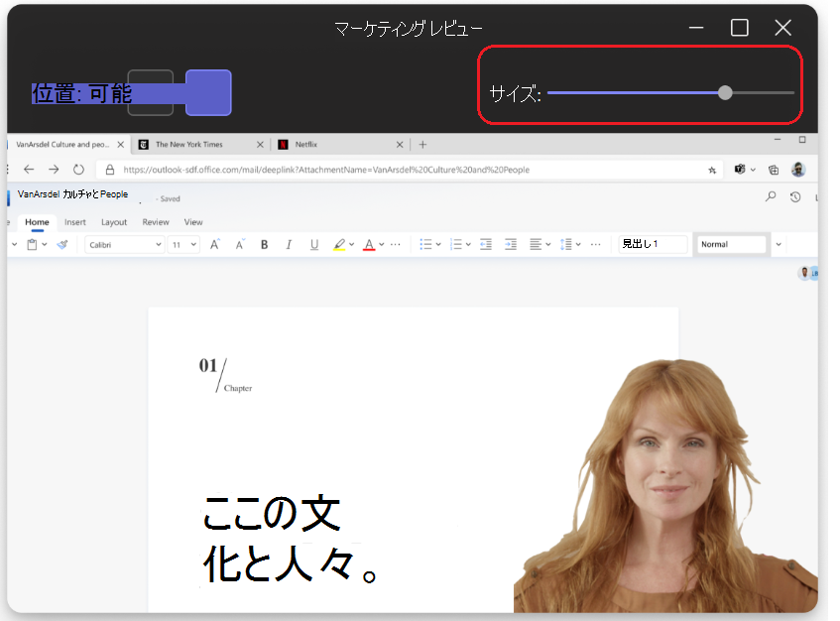Adjust the サイズ size slider handle
840x621 pixels.
725,92
